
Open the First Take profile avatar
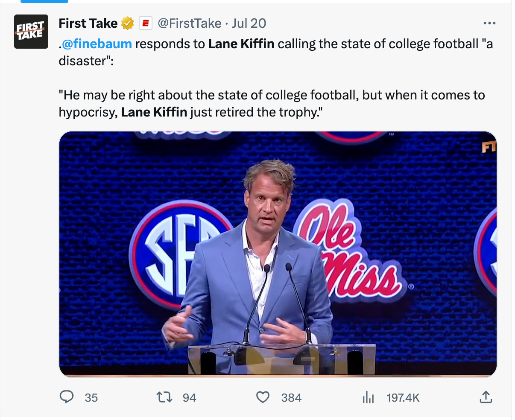[31, 32]
